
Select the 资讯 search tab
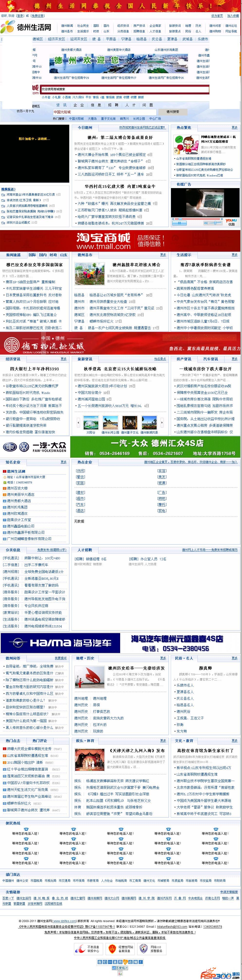[x=61, y=105]
